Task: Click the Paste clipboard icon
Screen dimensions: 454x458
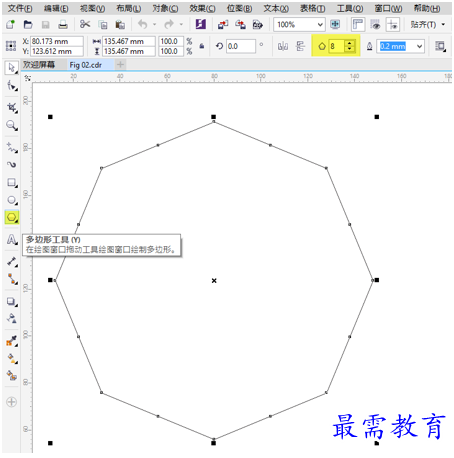Action: click(x=120, y=24)
